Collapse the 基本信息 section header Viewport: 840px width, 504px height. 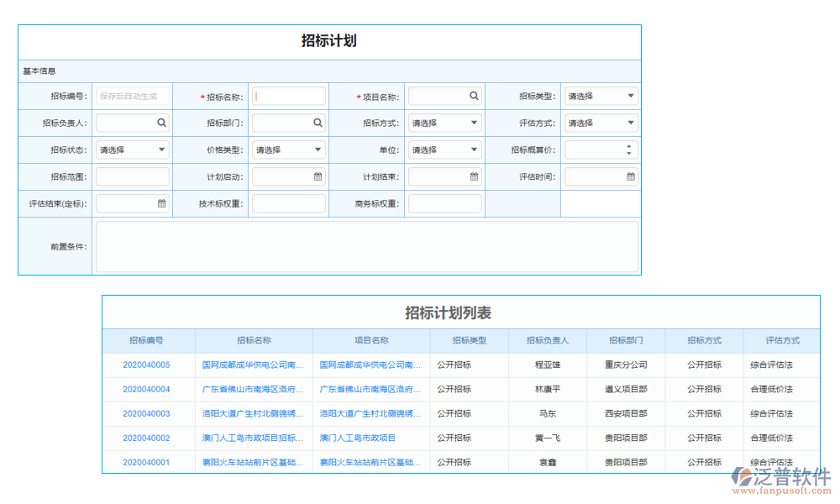coord(38,71)
